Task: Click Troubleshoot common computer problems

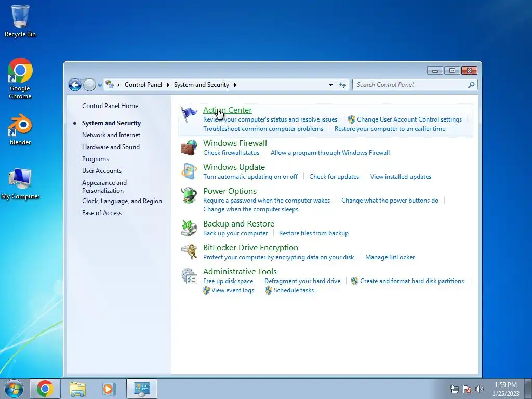Action: pyautogui.click(x=263, y=129)
